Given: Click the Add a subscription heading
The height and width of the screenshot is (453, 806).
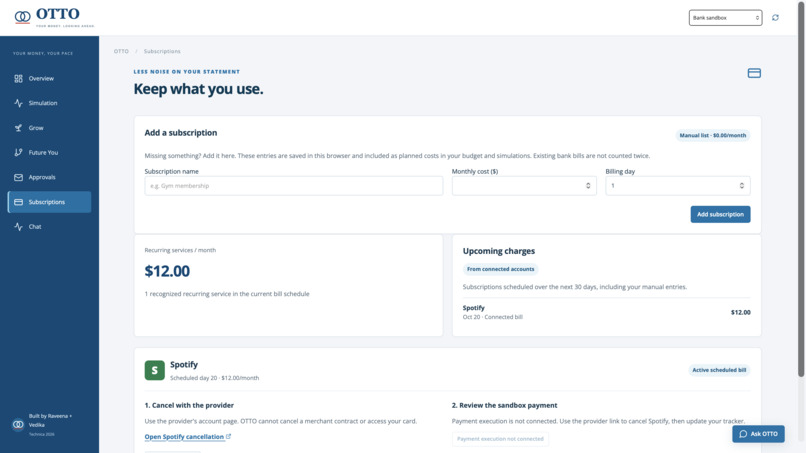Looking at the screenshot, I should (x=180, y=133).
